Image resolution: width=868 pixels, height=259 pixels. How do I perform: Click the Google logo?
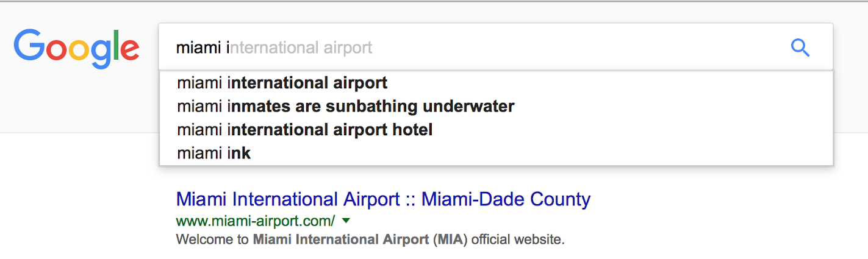click(76, 48)
